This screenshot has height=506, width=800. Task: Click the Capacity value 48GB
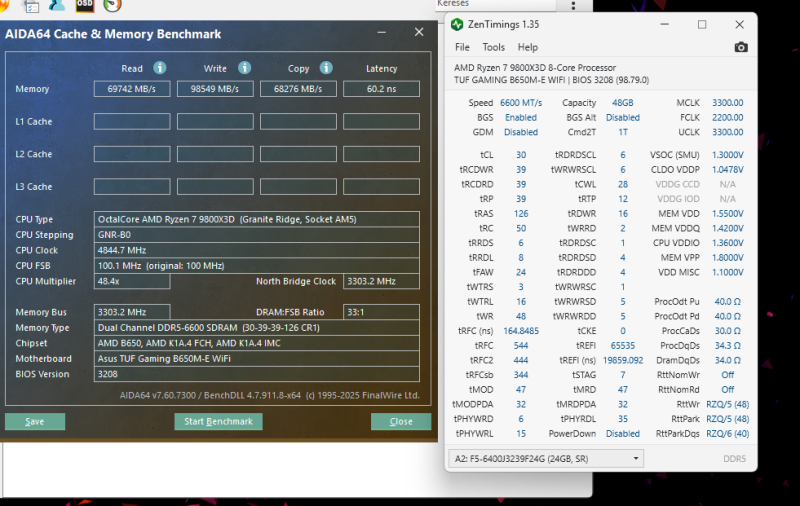click(622, 103)
